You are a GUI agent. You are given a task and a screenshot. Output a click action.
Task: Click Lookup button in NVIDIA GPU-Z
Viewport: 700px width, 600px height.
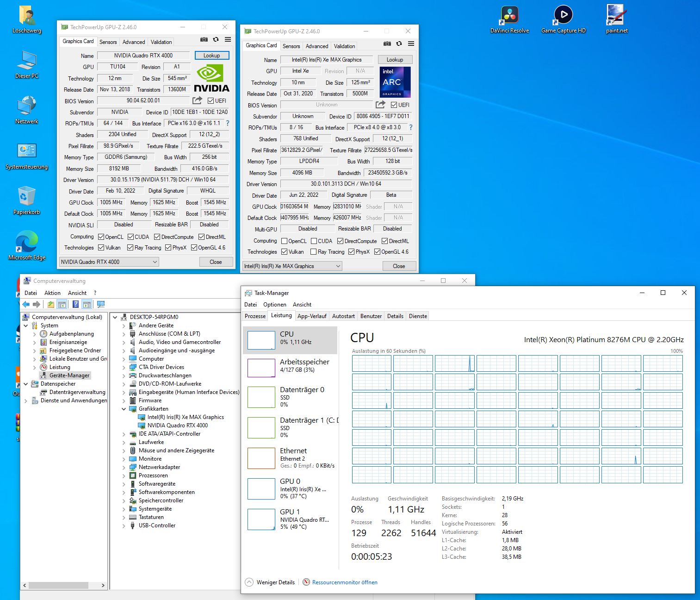click(x=211, y=56)
